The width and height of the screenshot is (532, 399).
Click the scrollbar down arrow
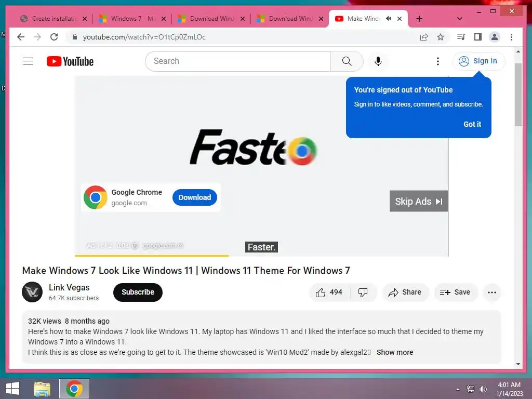point(518,364)
